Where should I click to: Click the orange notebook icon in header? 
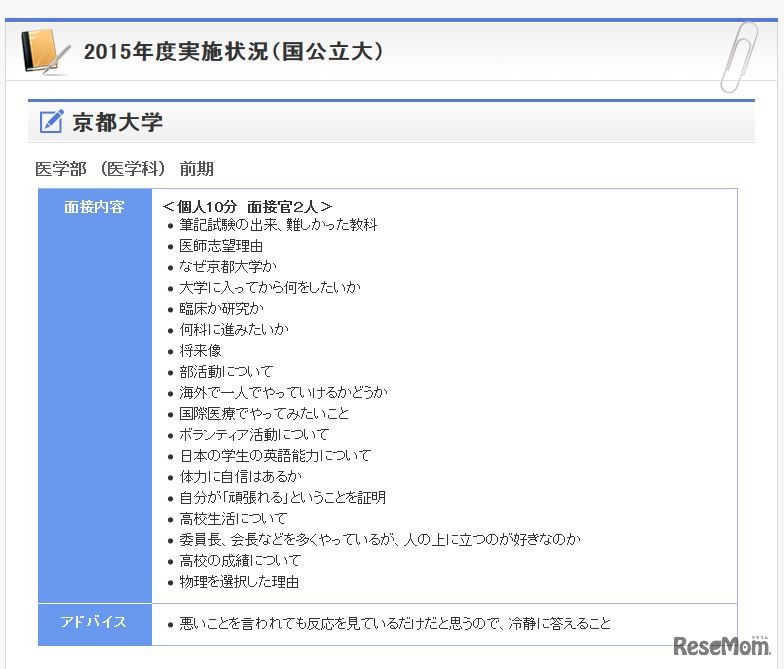[44, 52]
